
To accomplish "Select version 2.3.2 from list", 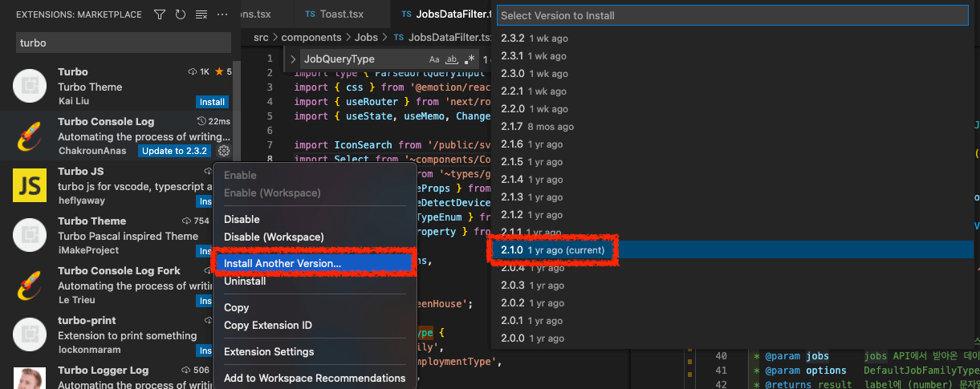I will (x=732, y=38).
